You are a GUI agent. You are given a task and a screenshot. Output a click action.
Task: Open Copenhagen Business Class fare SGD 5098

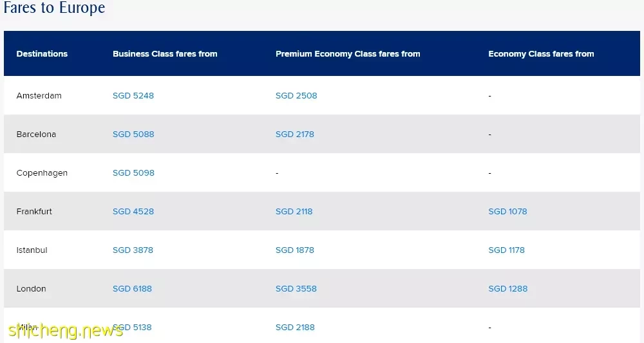(133, 172)
